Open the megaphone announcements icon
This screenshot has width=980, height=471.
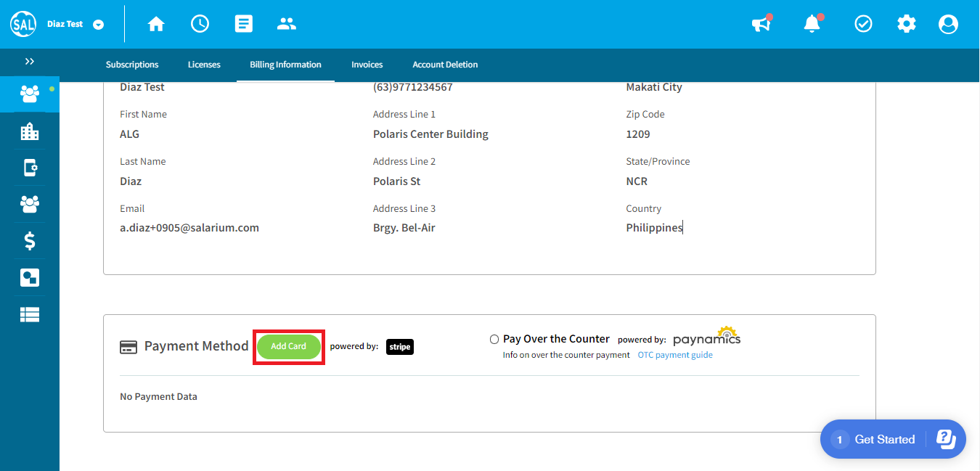coord(761,24)
